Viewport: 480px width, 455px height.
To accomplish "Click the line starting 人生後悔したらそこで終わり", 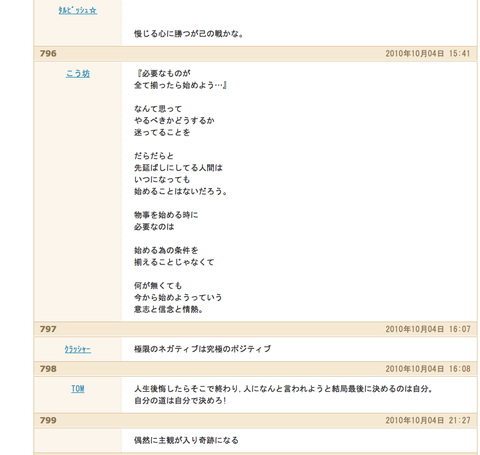I will pyautogui.click(x=283, y=389).
